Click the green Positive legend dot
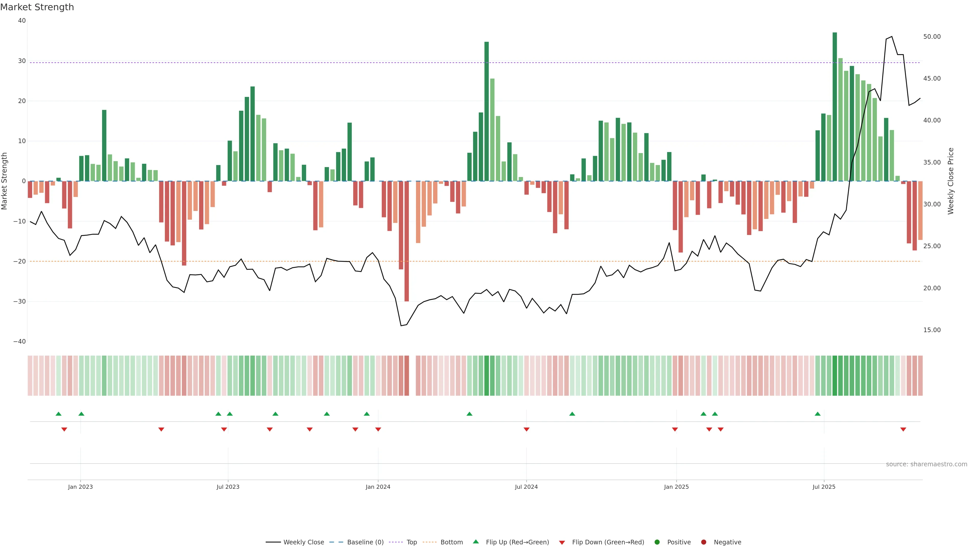The width and height of the screenshot is (980, 551). pyautogui.click(x=657, y=542)
